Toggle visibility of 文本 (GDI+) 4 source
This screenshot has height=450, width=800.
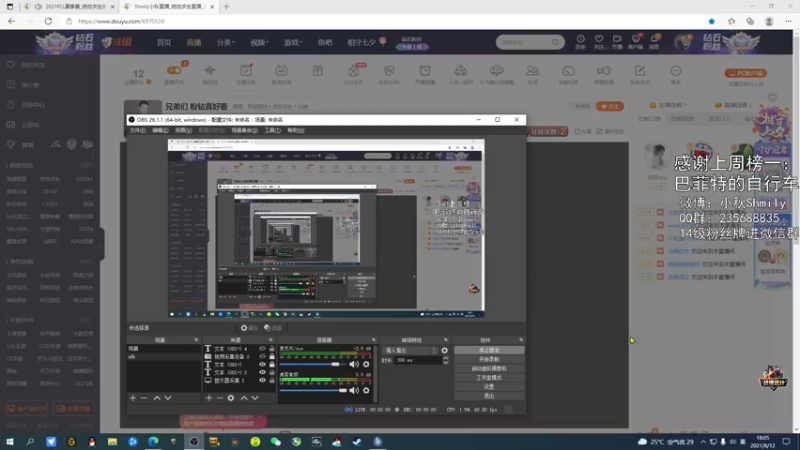[262, 349]
